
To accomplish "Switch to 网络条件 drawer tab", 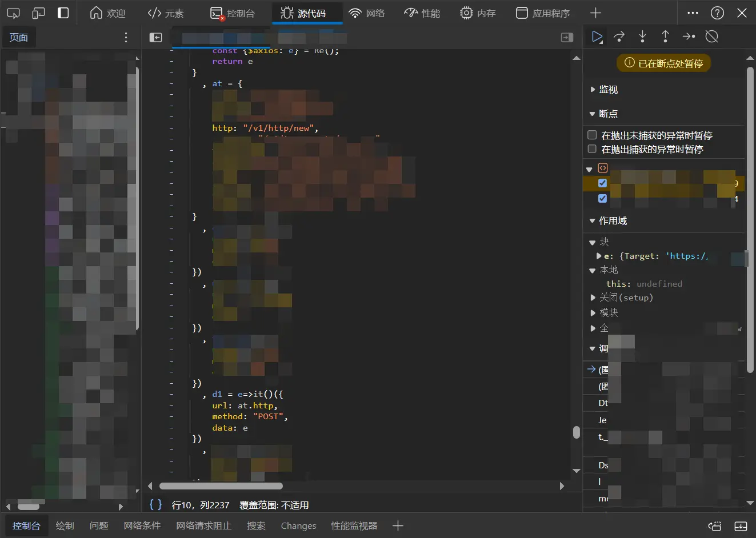I will pos(142,526).
